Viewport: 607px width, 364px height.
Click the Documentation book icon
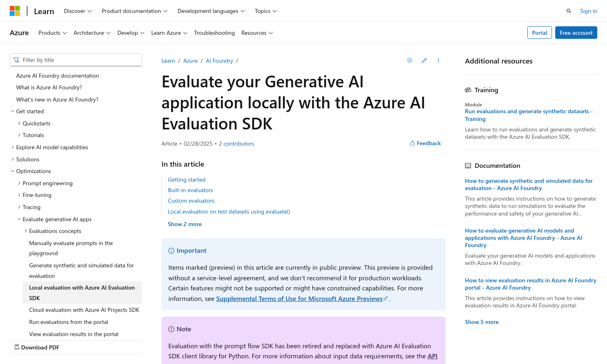click(x=468, y=165)
